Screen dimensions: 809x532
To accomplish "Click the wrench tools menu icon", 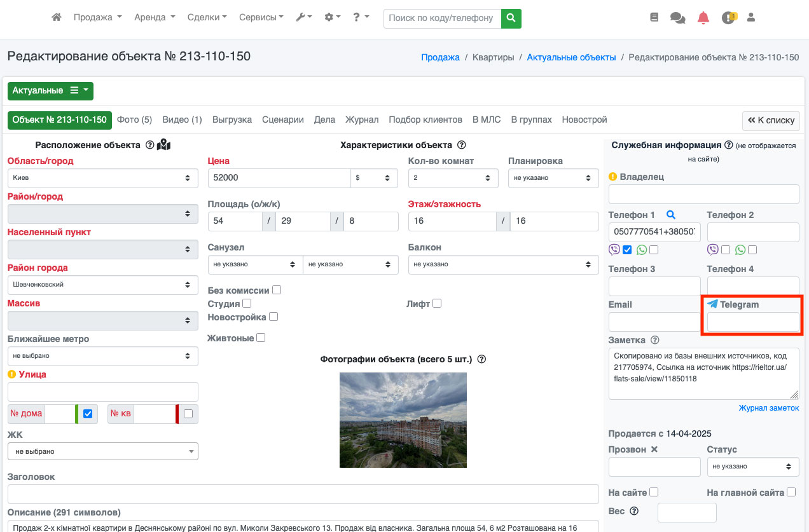I will tap(303, 18).
